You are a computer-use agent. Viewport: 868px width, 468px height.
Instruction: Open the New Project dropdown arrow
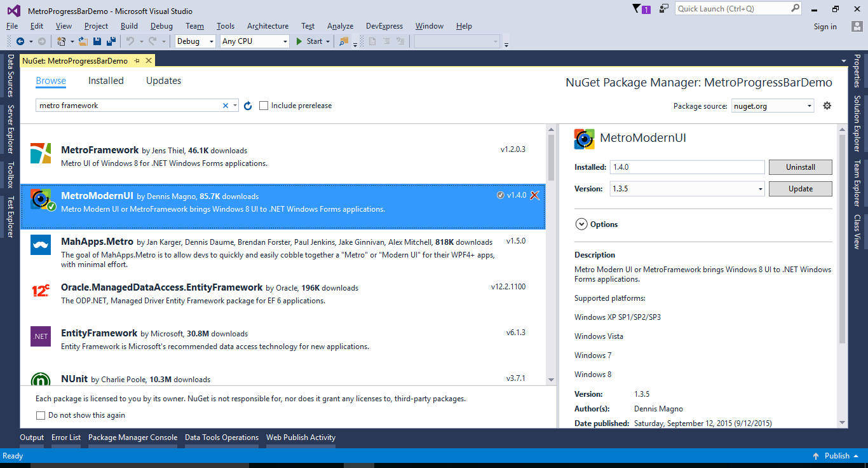pos(71,41)
